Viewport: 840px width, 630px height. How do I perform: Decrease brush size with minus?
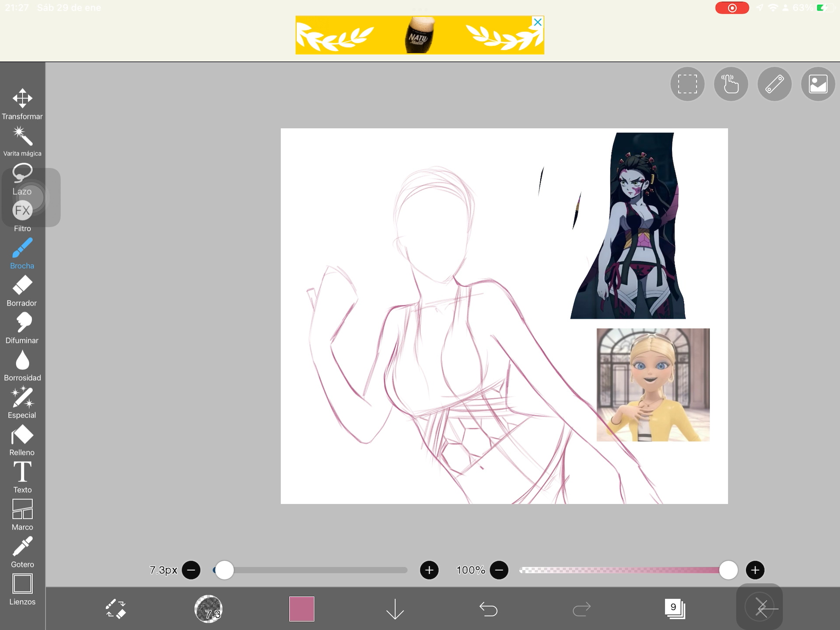[x=191, y=570]
